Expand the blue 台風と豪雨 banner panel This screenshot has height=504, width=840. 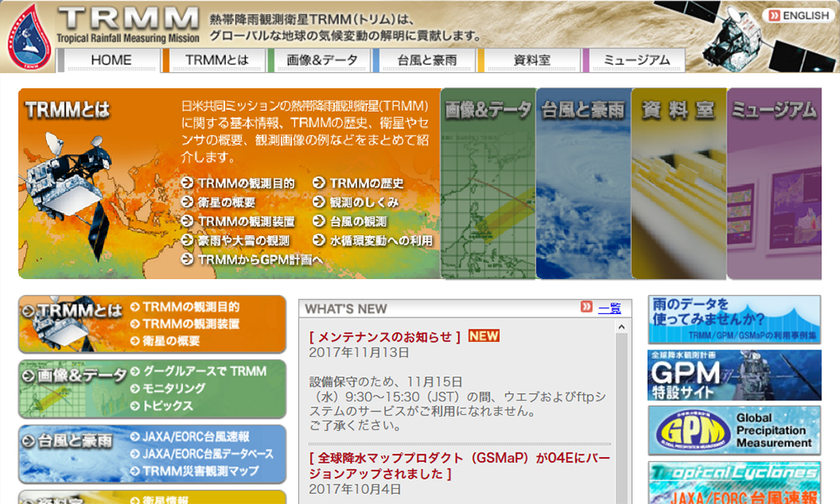(584, 183)
